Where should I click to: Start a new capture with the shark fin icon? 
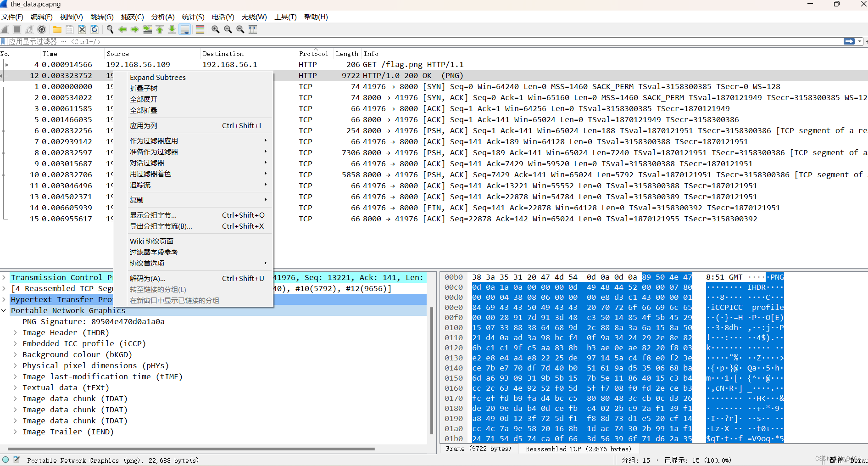point(5,29)
